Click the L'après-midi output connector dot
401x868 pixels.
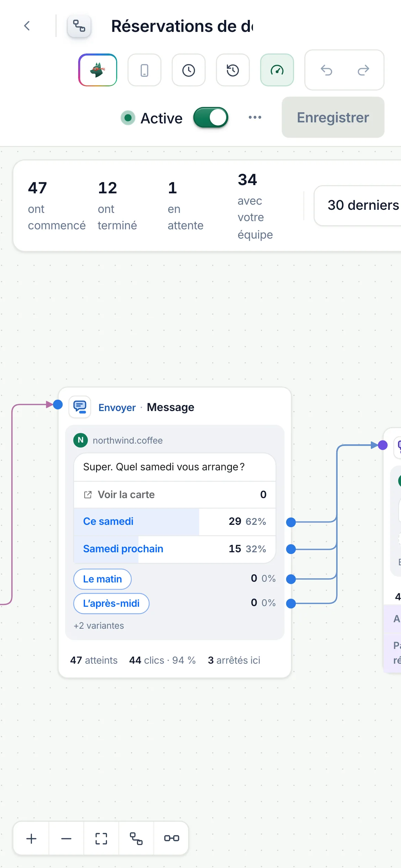(291, 603)
